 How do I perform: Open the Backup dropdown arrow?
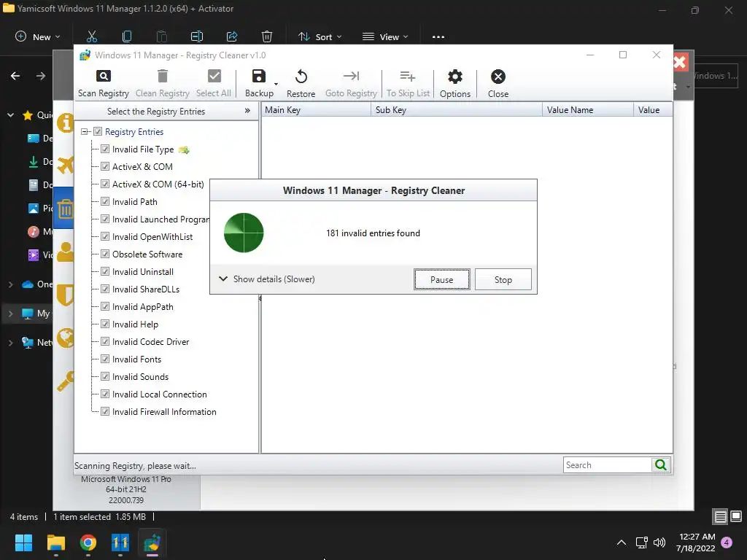[x=276, y=85]
